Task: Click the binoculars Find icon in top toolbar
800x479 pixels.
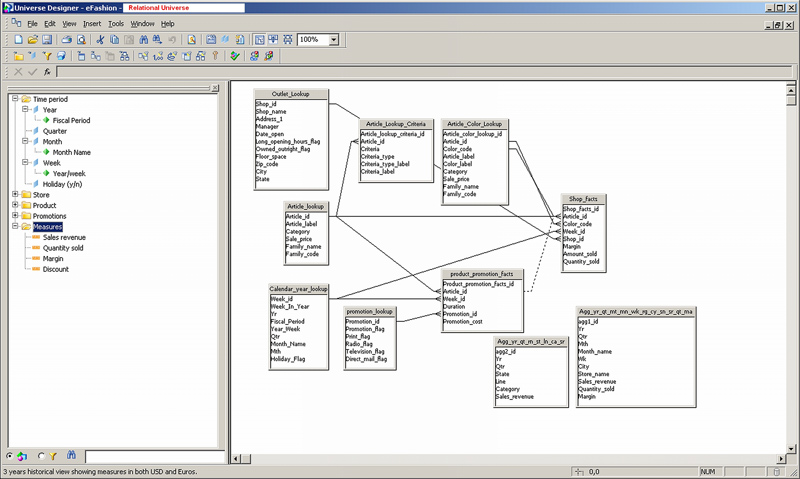Action: [143, 39]
